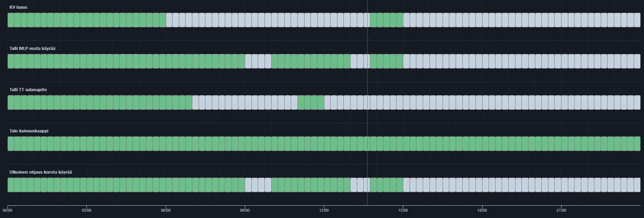Toggle Talli MLP grey slot starting at 13:00
The width and height of the screenshot is (644, 218).
(x=354, y=61)
